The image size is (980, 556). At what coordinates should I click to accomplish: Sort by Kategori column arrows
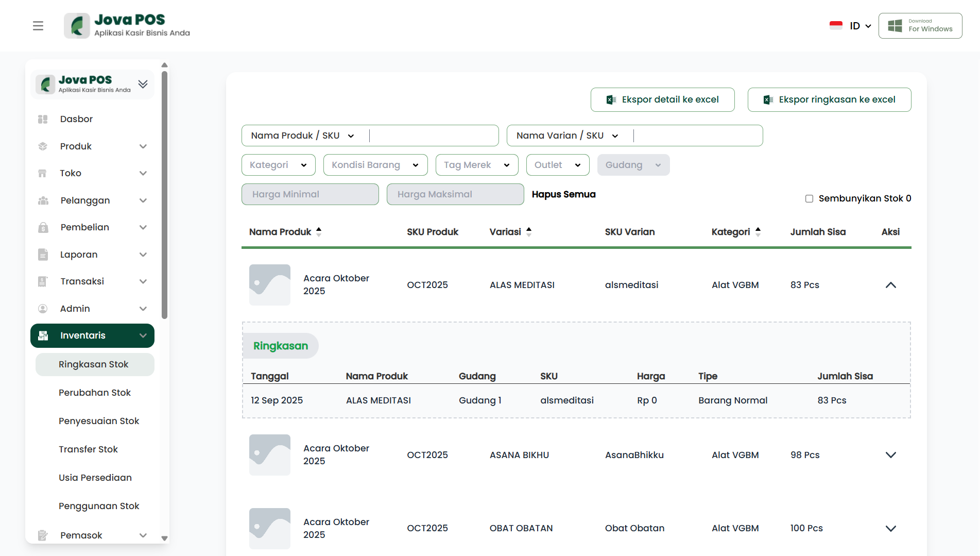[x=758, y=232]
